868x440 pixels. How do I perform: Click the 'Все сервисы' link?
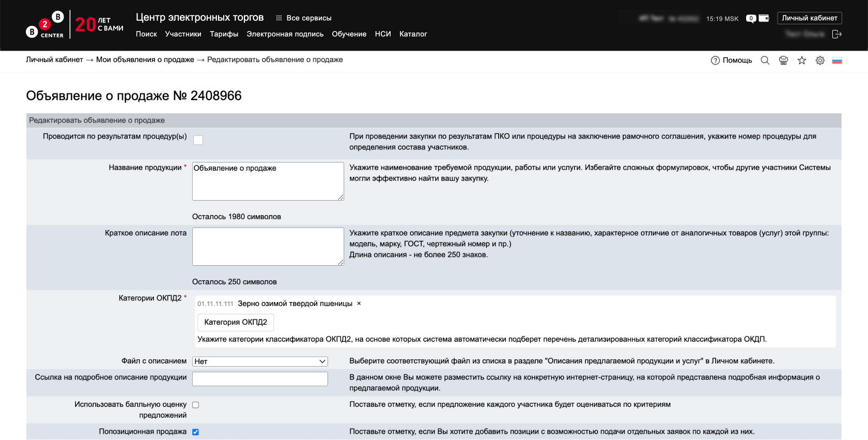[309, 18]
